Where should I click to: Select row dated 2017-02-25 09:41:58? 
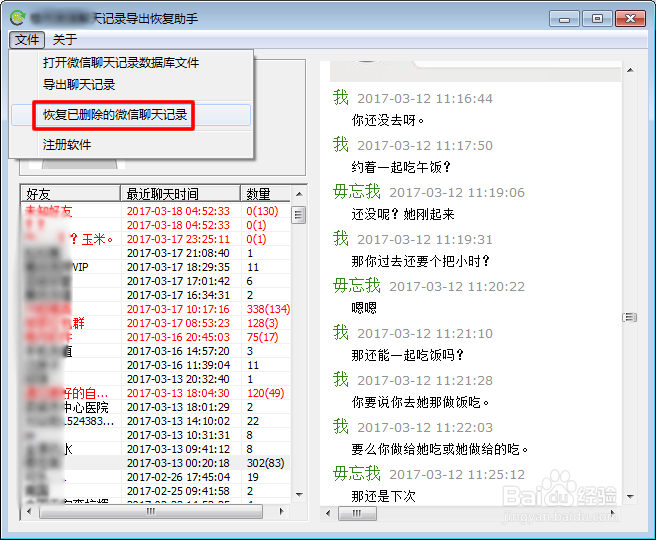coord(156,491)
